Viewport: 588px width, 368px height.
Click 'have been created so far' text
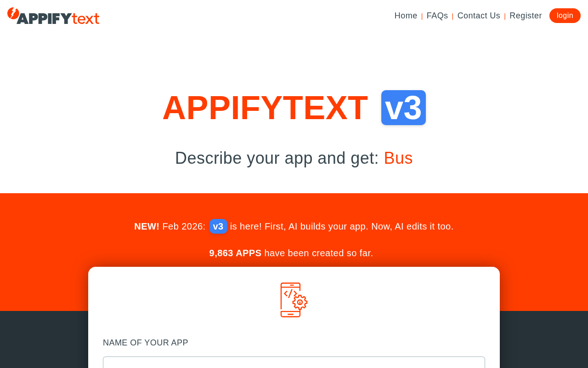click(319, 253)
